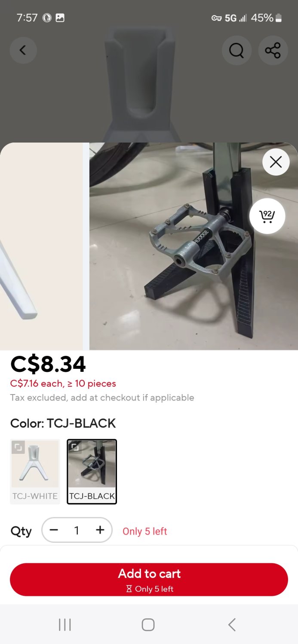View the black pedal stand product photo

(x=194, y=246)
